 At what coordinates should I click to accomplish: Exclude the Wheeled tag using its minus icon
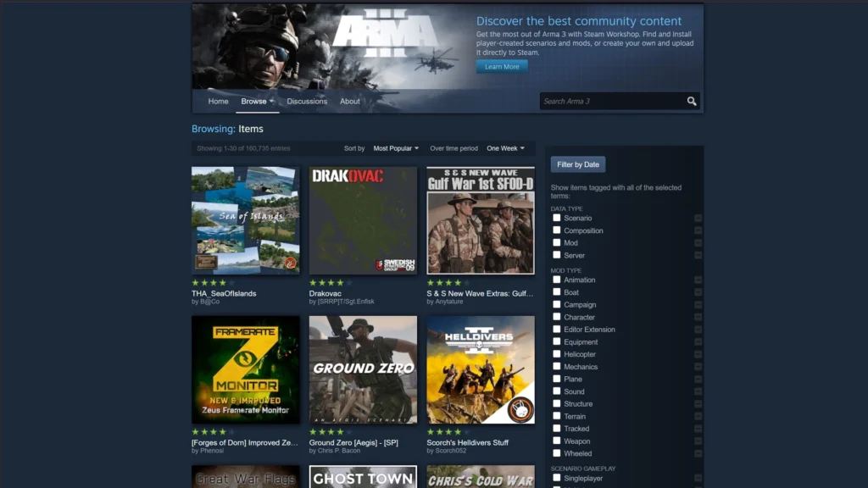coord(698,453)
